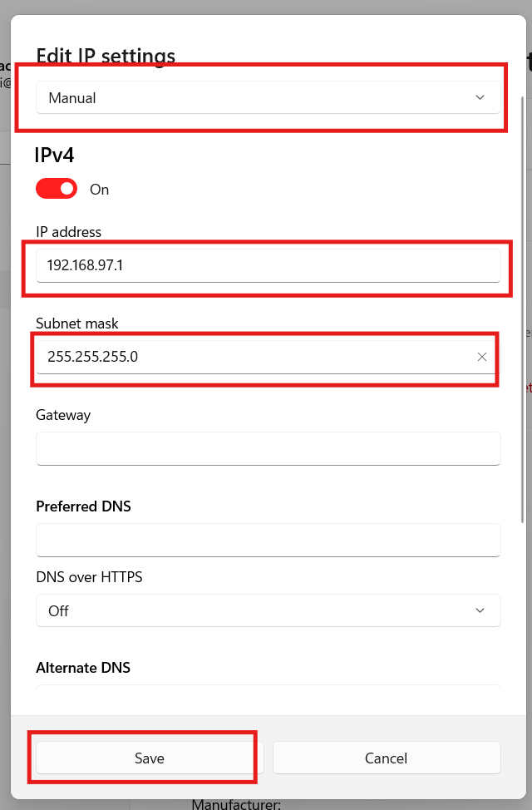This screenshot has height=810, width=532.
Task: Click the Subnet mask value 255.255.255.0
Action: pyautogui.click(x=249, y=356)
